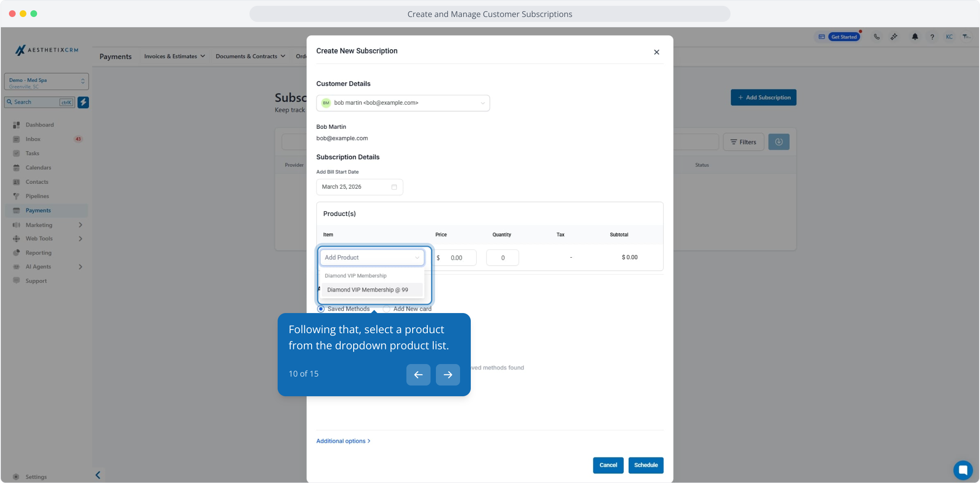Open the Demo - Med Spa account switcher
Image resolution: width=980 pixels, height=483 pixels.
pos(46,82)
